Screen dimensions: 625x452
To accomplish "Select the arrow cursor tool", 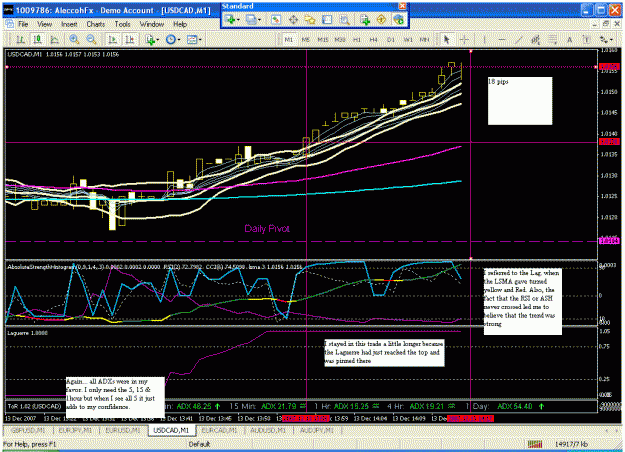I will [x=446, y=39].
